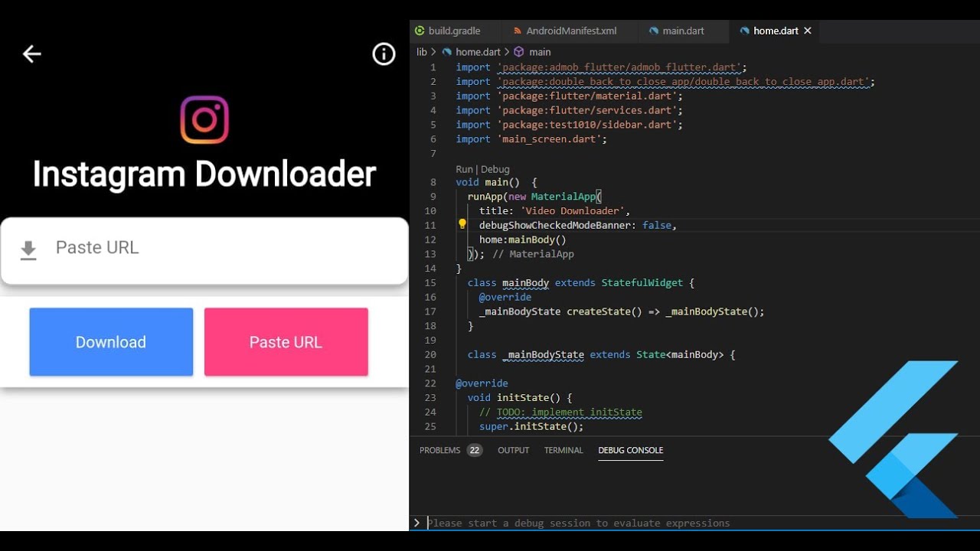The image size is (980, 551).
Task: Click the Run code lens above main
Action: [x=464, y=169]
